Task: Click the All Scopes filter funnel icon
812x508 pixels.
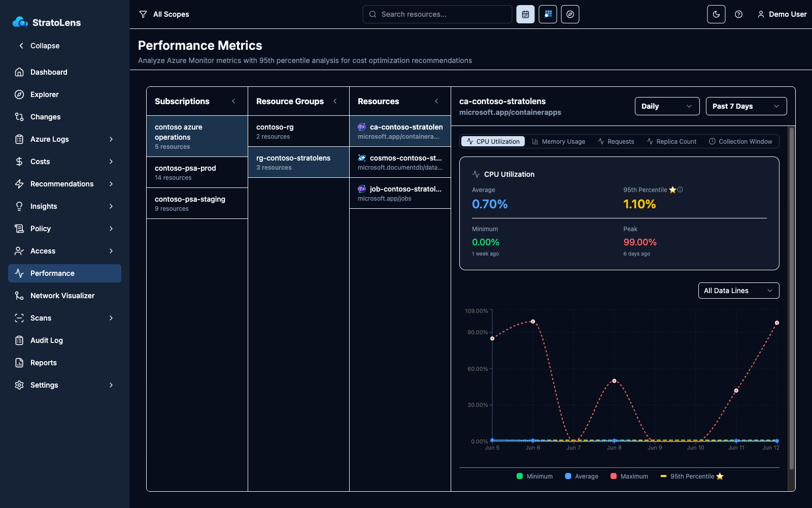Action: click(x=143, y=14)
